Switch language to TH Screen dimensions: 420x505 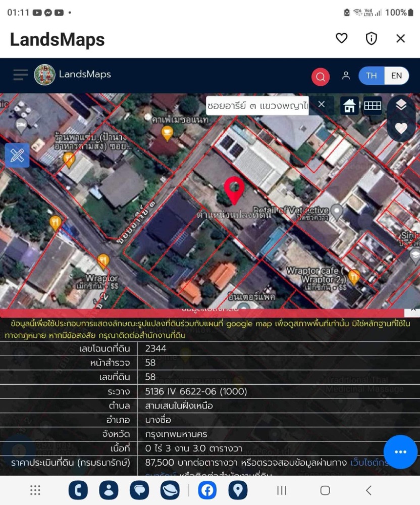click(x=372, y=76)
